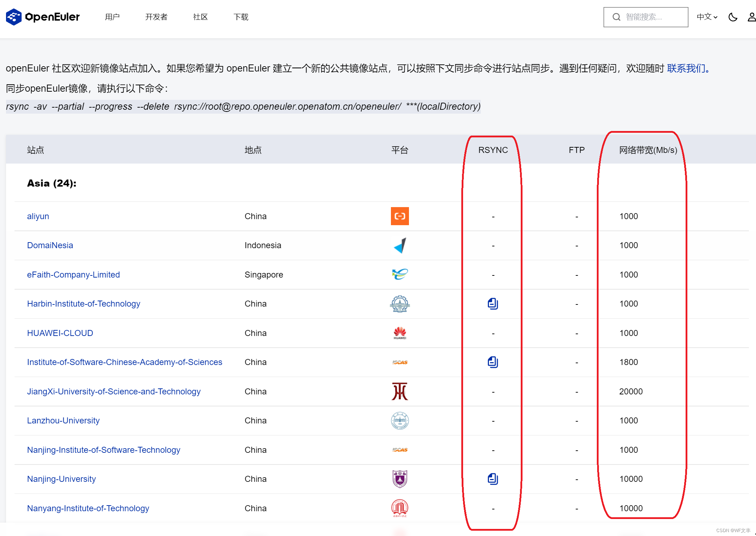Screen dimensions: 756x536
Task: Open the 社区 menu
Action: [200, 17]
